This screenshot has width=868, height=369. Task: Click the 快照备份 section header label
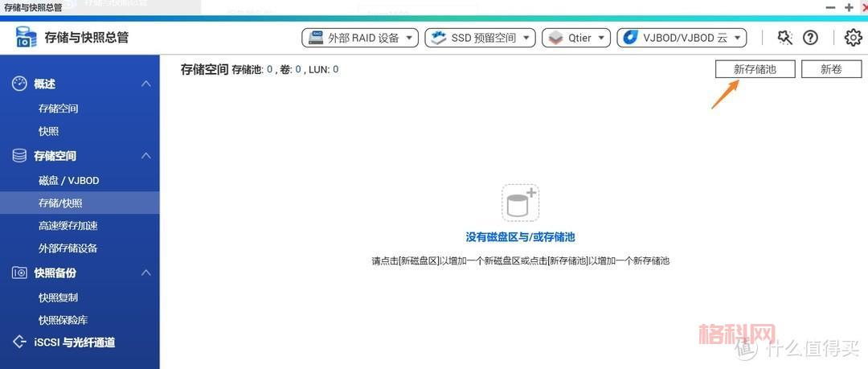(x=55, y=273)
